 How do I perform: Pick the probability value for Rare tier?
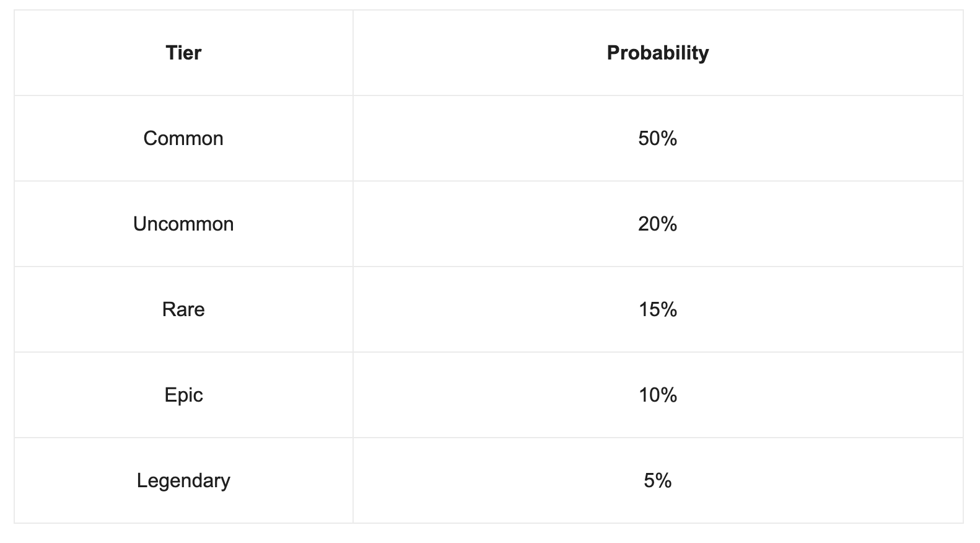tap(657, 309)
